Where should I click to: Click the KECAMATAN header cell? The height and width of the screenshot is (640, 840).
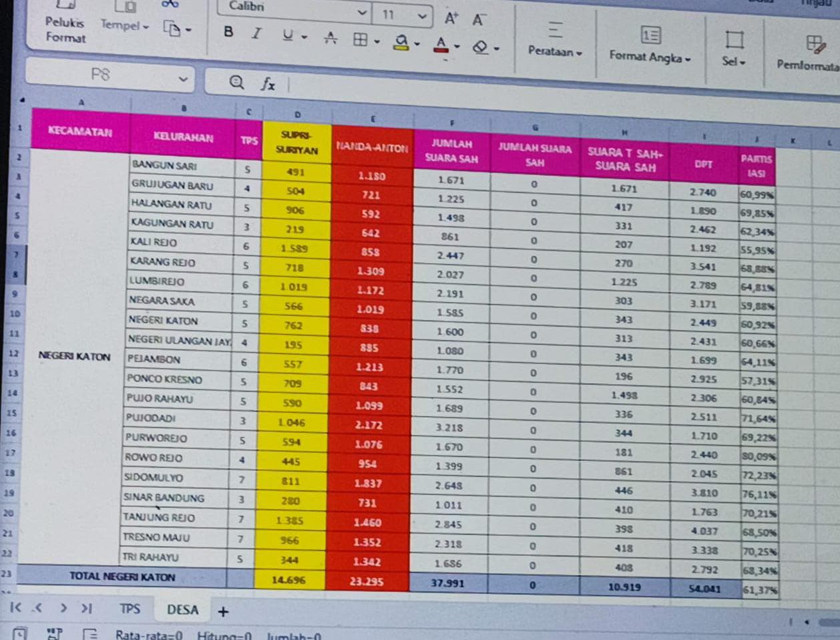(80, 132)
